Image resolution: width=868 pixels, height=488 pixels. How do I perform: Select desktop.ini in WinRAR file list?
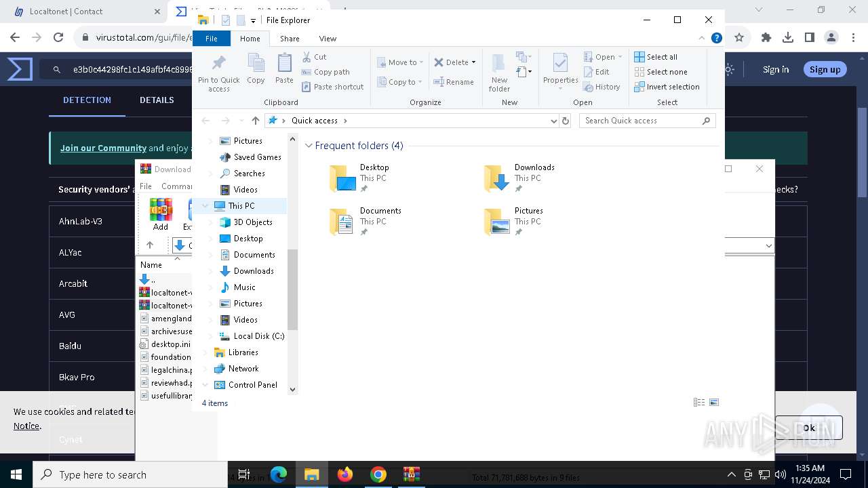[165, 344]
